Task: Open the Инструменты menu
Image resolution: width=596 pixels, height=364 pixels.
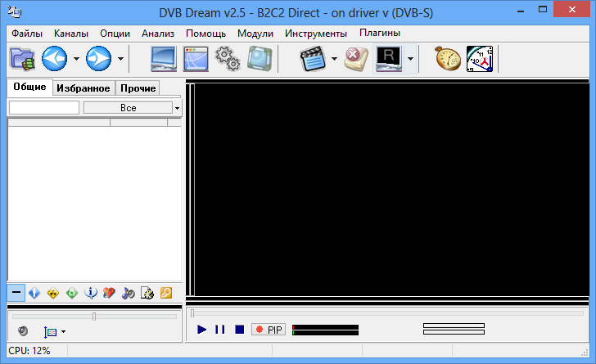Action: tap(316, 34)
